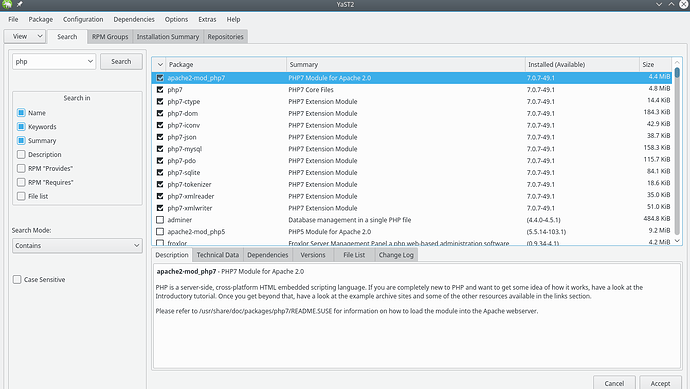This screenshot has height=389, width=690.
Task: Mark adminer package for installation
Action: tap(160, 220)
